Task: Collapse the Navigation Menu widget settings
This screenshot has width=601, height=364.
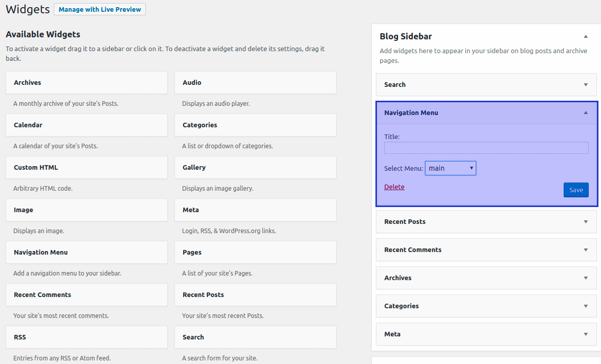Action: [585, 112]
